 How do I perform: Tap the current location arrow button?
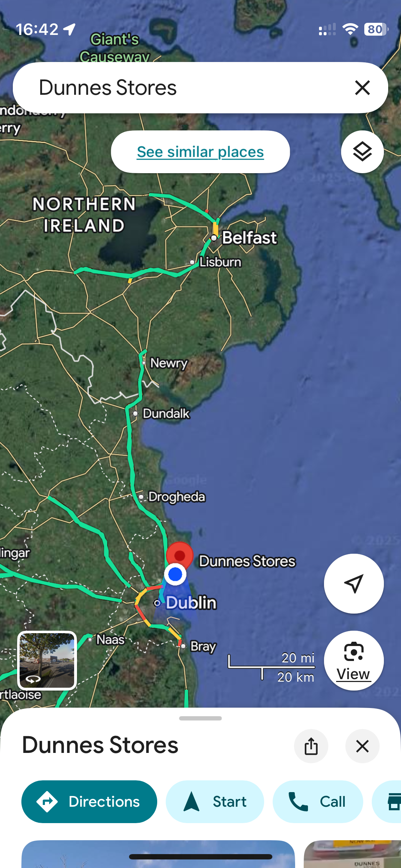(x=354, y=584)
